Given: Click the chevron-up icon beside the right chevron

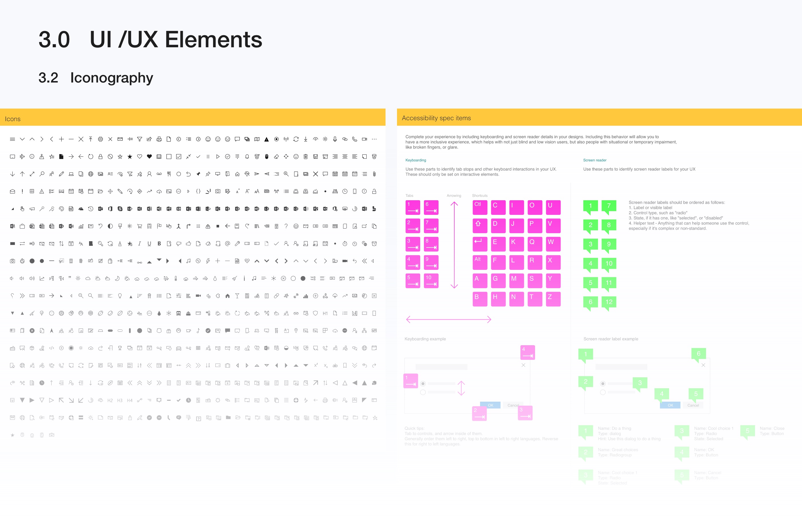Looking at the screenshot, I should pyautogui.click(x=32, y=139).
